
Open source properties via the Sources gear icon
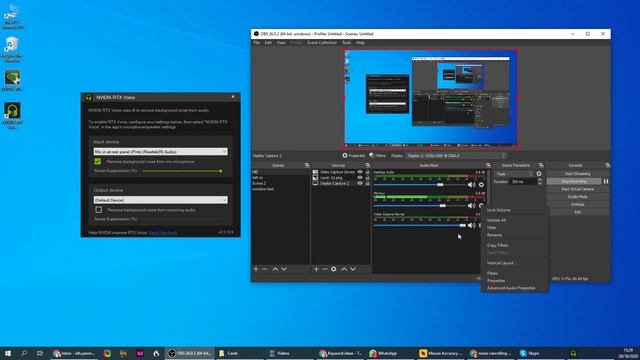pyautogui.click(x=334, y=269)
